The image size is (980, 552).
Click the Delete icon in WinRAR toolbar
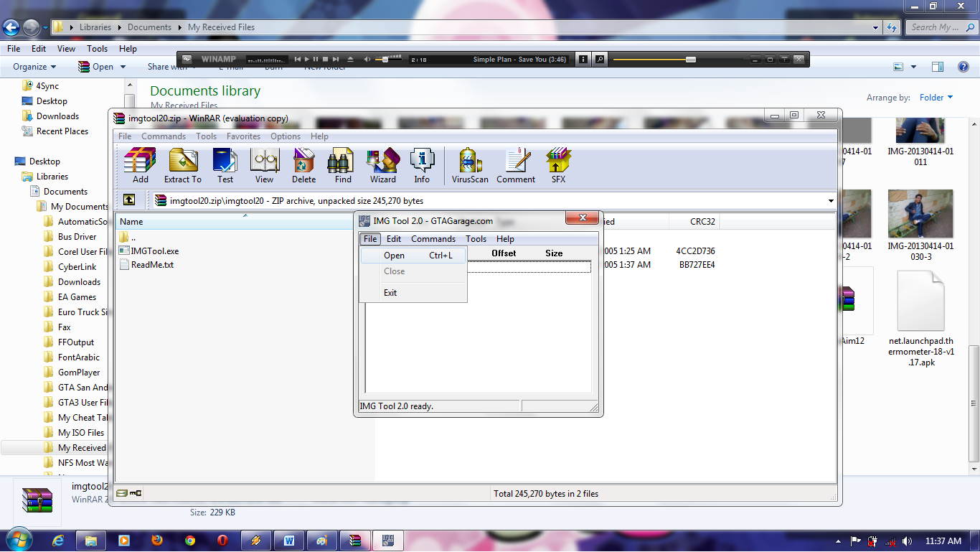(303, 166)
